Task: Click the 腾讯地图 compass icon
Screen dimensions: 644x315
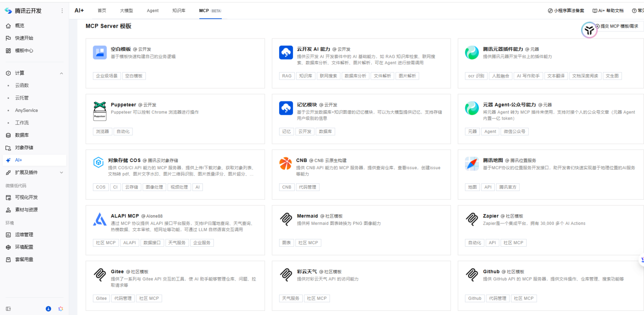Action: pos(472,163)
